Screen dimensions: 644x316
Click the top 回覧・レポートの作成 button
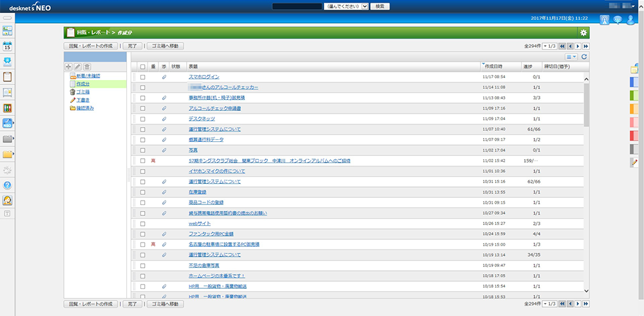pos(91,46)
